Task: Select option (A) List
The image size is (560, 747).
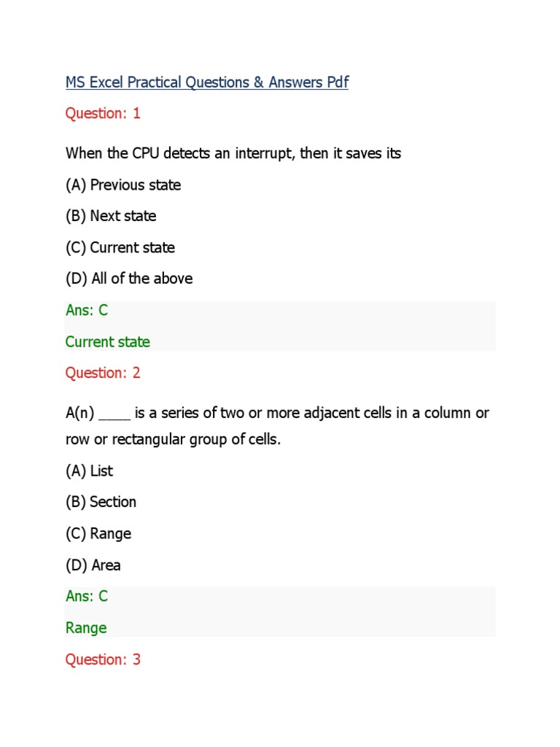Action: [89, 471]
